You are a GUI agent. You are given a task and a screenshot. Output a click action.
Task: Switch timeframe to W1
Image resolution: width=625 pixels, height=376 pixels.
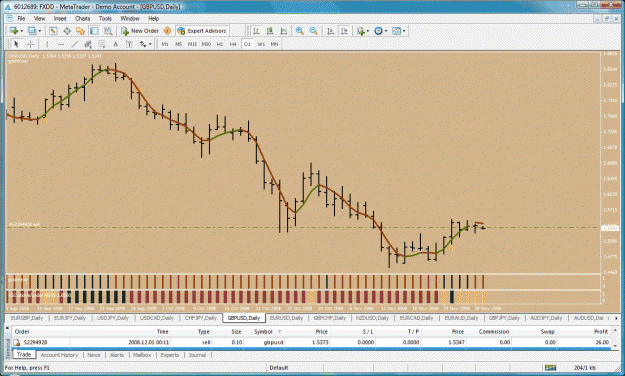[x=261, y=44]
